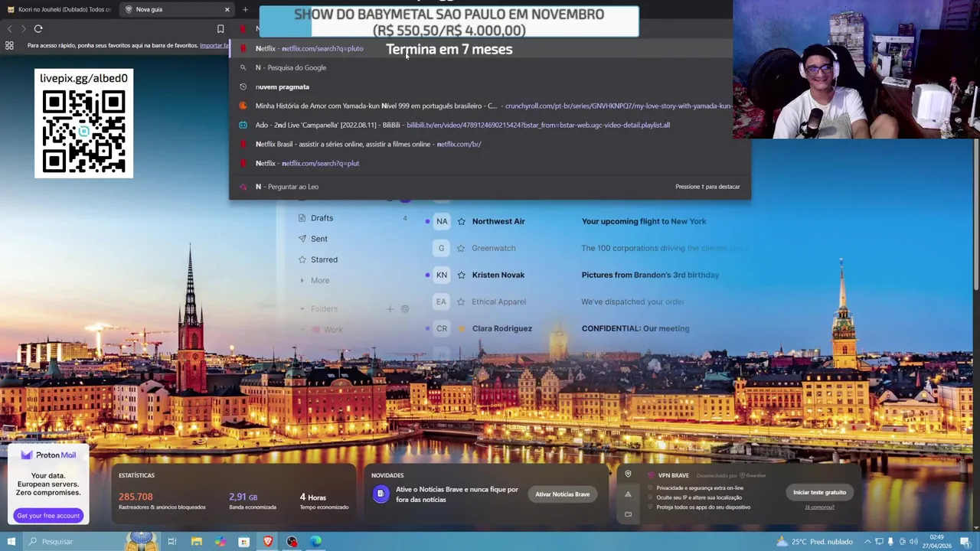Click Ativar Notícias Brave button
This screenshot has height=551, width=980.
563,494
